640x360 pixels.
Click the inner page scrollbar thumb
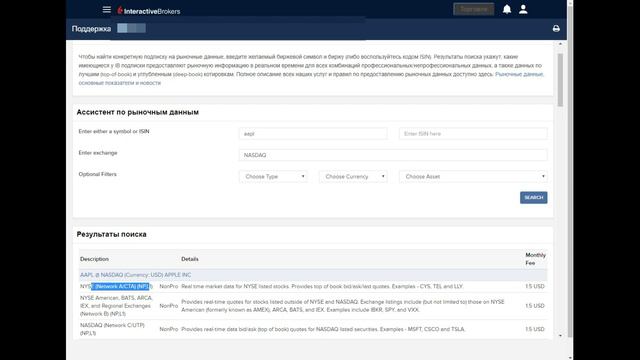(560, 80)
